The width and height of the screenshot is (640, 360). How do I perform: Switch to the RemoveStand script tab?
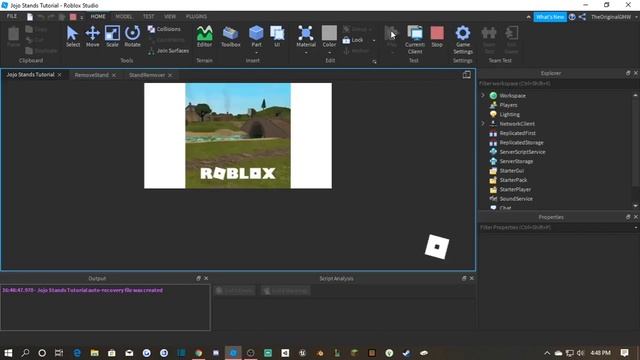coord(91,75)
